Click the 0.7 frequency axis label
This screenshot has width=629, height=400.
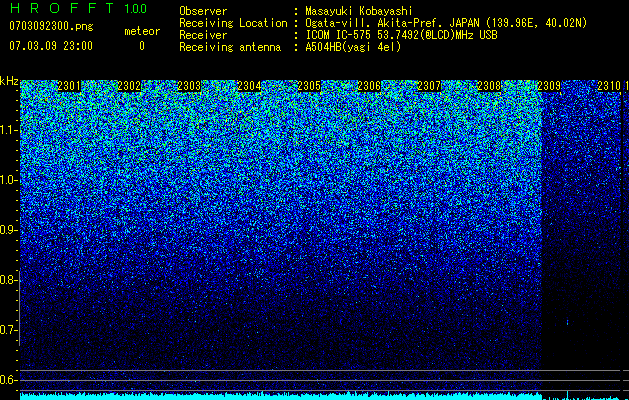(8, 330)
